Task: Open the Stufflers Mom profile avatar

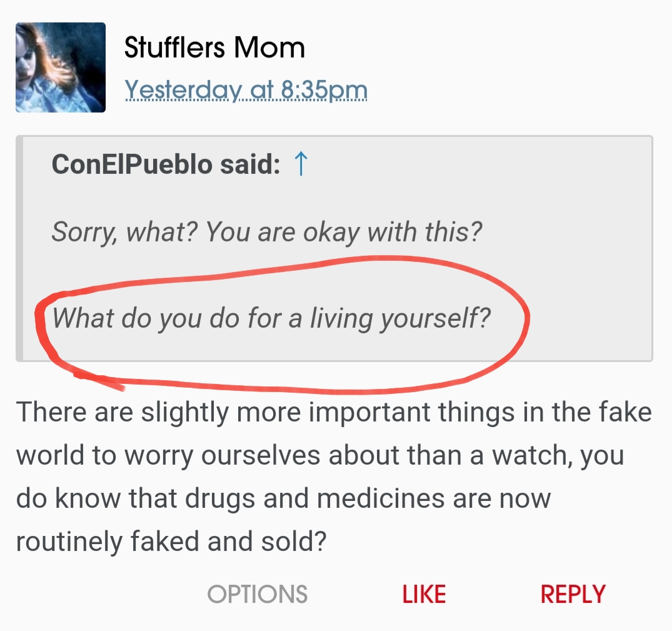Action: (x=60, y=68)
